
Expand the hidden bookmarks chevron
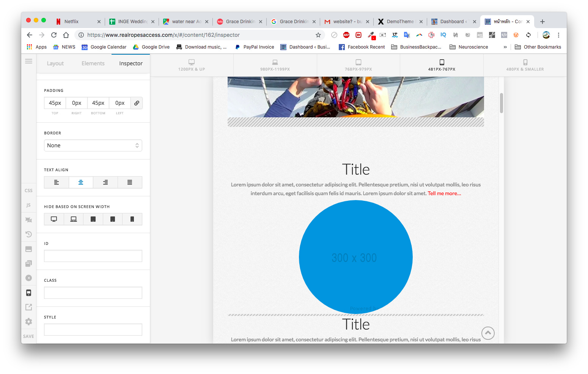pos(505,47)
